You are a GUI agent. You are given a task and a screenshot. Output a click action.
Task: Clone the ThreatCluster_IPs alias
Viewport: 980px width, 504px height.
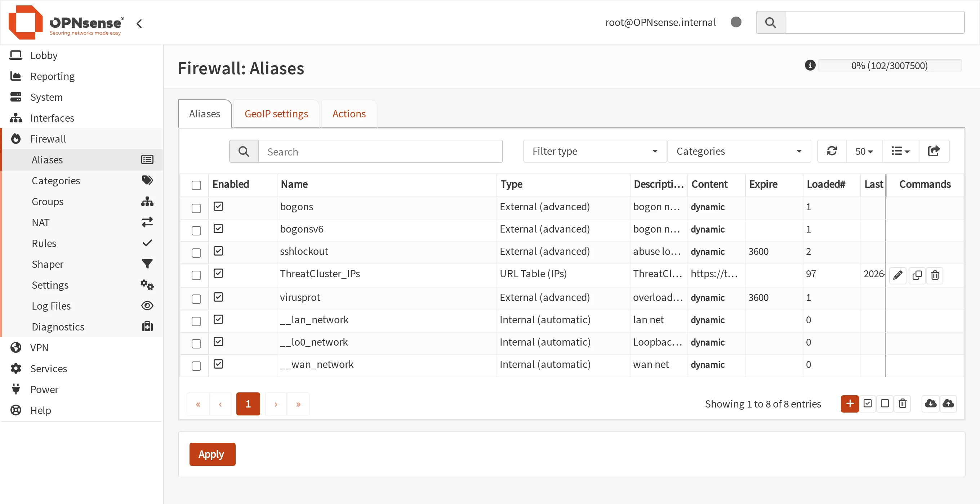(917, 275)
